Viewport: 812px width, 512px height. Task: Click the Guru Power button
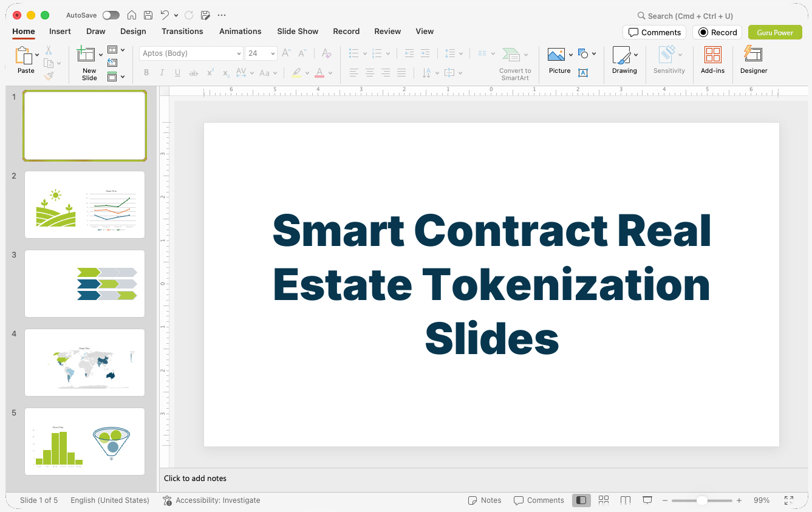point(775,32)
